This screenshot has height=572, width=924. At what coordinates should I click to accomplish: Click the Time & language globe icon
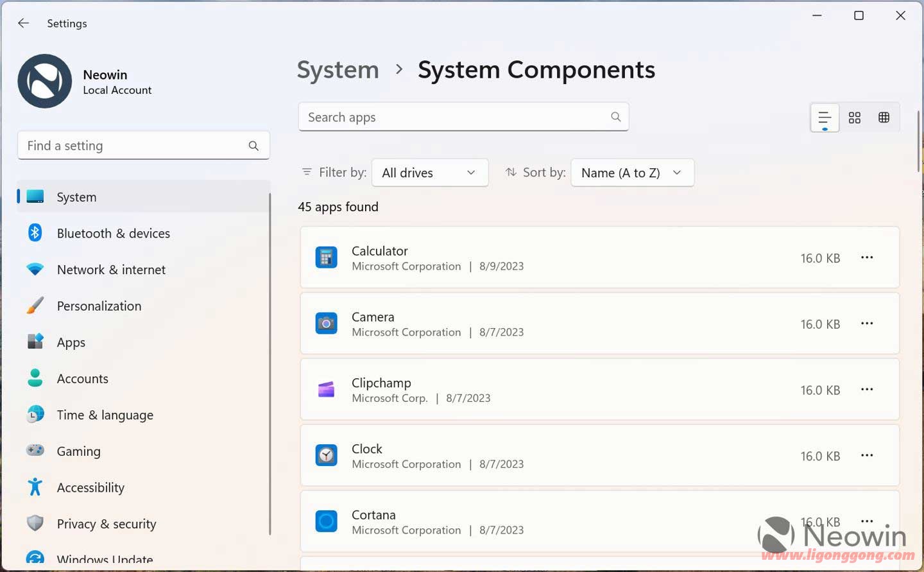pos(35,415)
